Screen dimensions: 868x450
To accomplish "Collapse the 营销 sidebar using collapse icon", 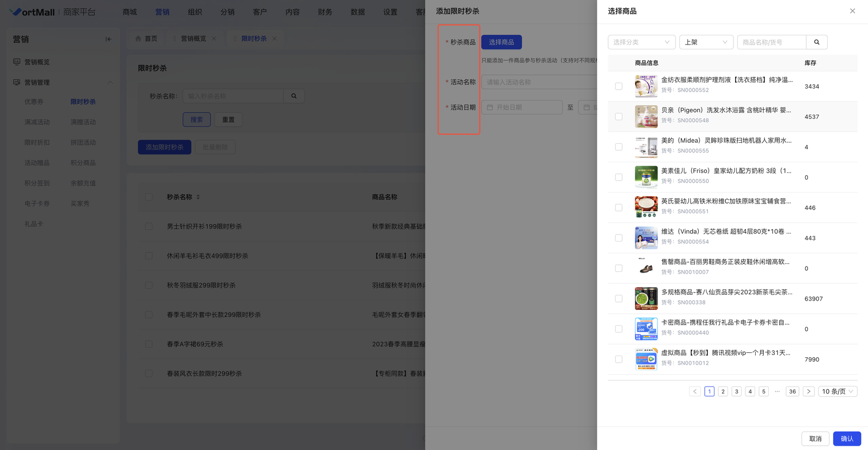I will pos(108,39).
